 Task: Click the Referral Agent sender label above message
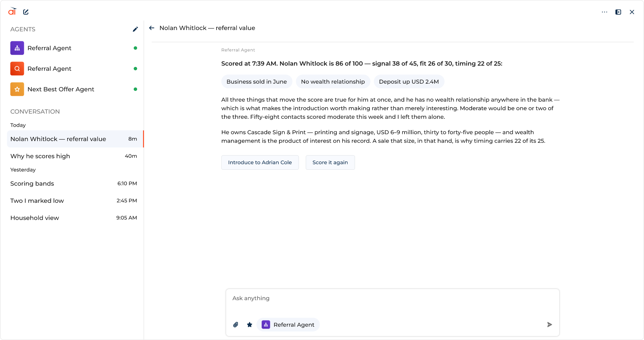(238, 50)
